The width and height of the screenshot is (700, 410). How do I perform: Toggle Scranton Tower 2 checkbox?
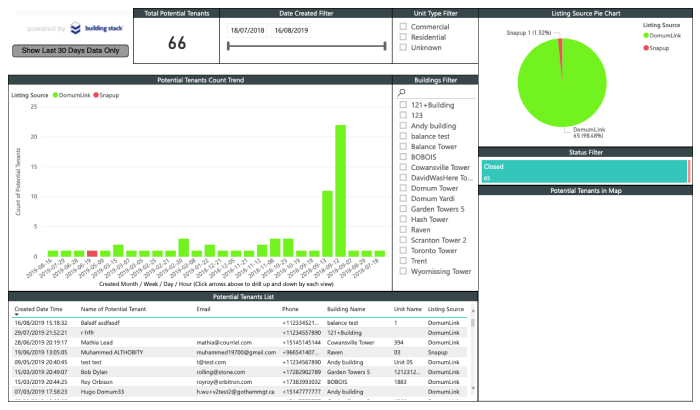click(x=403, y=240)
